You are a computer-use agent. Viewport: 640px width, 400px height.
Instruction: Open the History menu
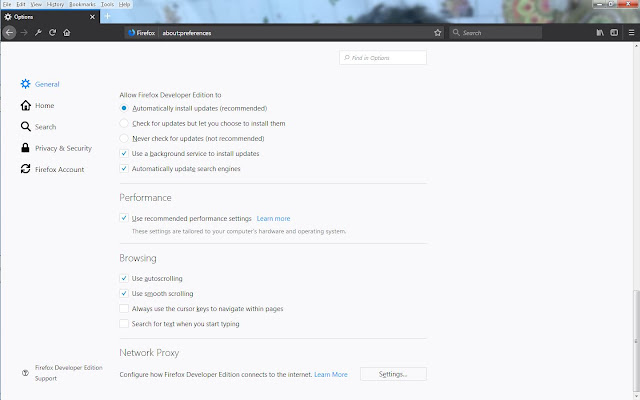click(55, 4)
